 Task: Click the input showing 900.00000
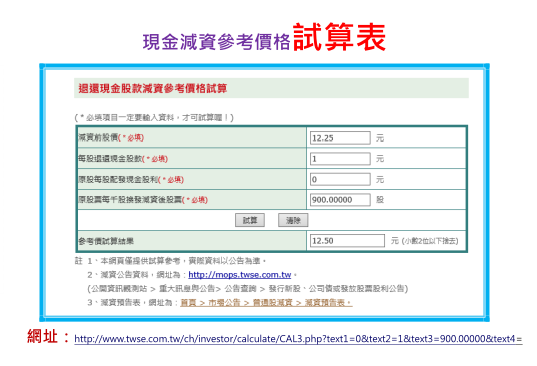pos(340,200)
